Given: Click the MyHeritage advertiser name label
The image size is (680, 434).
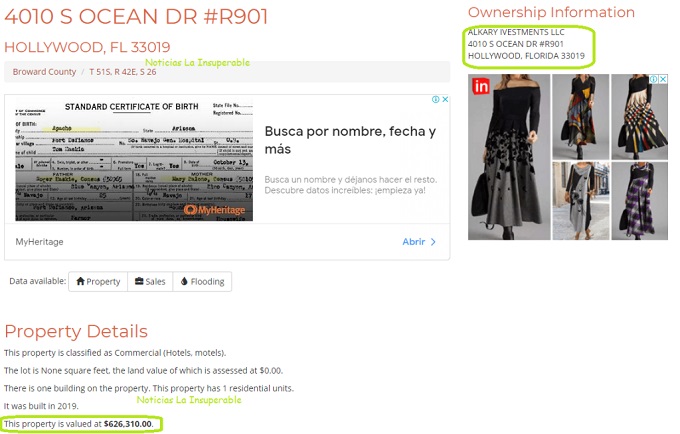Looking at the screenshot, I should pos(39,241).
